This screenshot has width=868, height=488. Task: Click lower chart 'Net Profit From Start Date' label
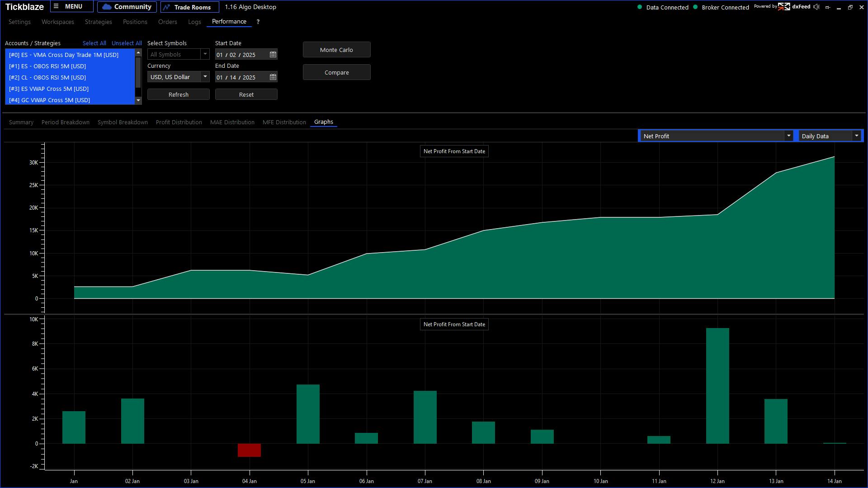tap(454, 324)
